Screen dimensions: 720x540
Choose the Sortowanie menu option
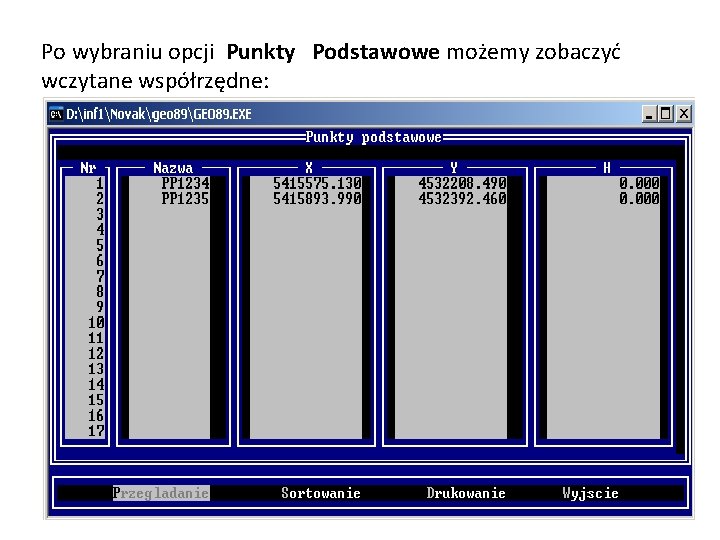pyautogui.click(x=321, y=493)
